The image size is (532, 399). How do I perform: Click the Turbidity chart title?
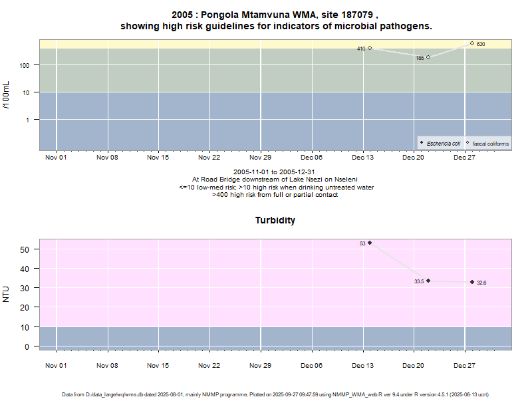(x=275, y=220)
